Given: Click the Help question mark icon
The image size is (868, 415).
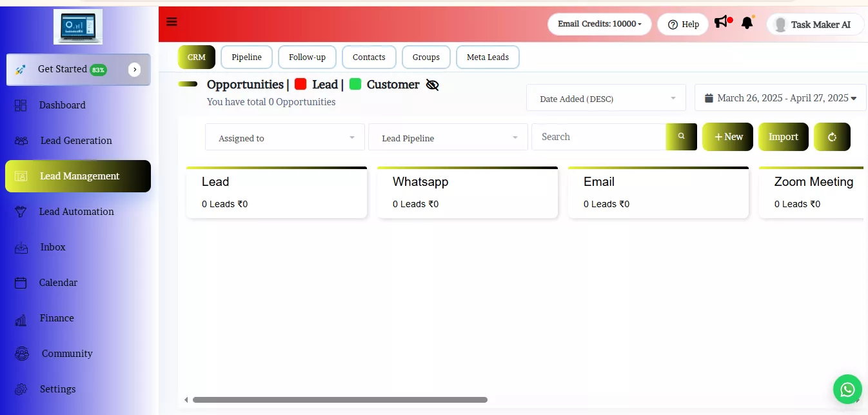Looking at the screenshot, I should 673,25.
